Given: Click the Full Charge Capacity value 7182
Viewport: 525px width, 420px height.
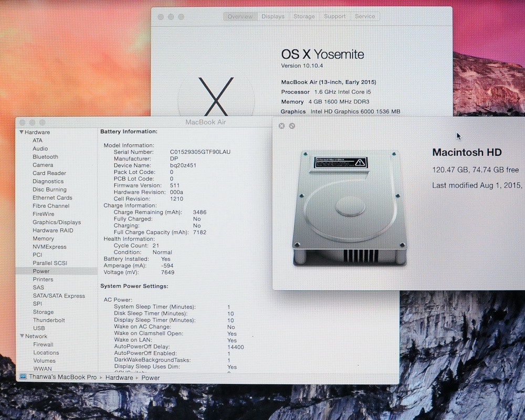Looking at the screenshot, I should tap(199, 232).
